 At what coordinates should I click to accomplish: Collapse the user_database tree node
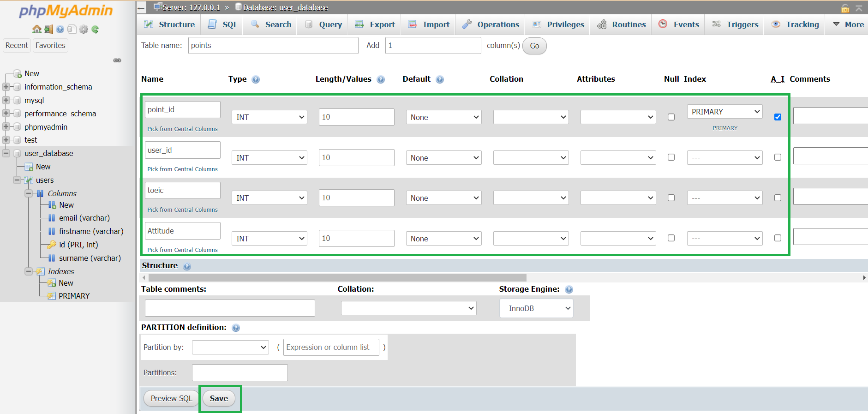(6, 153)
